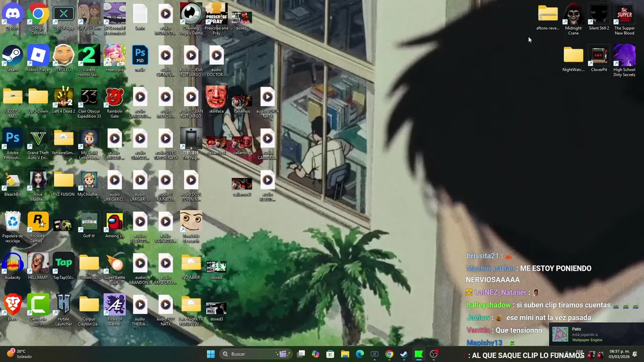
Task: Select the audio DOLL TOWN file
Action: coord(191,186)
